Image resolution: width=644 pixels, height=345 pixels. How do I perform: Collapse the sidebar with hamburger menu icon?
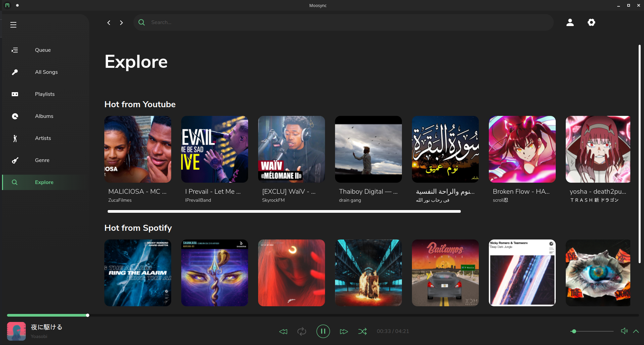13,25
